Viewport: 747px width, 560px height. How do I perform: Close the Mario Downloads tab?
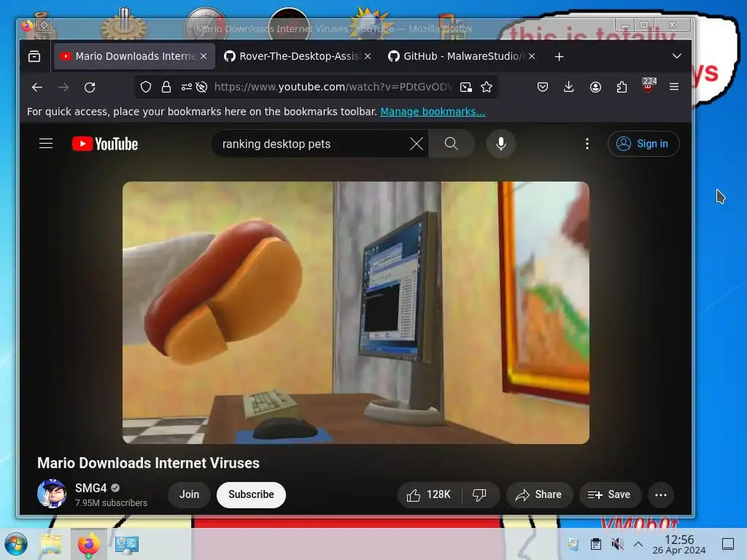click(204, 56)
